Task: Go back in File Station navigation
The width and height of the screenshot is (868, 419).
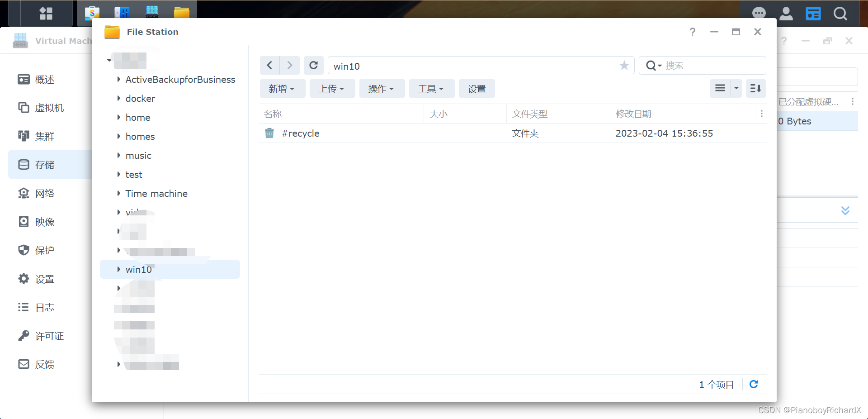Action: point(269,66)
